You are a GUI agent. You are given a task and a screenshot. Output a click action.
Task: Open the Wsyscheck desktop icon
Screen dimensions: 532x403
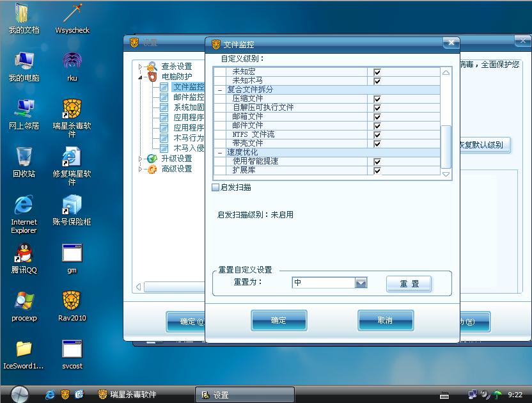pyautogui.click(x=72, y=14)
